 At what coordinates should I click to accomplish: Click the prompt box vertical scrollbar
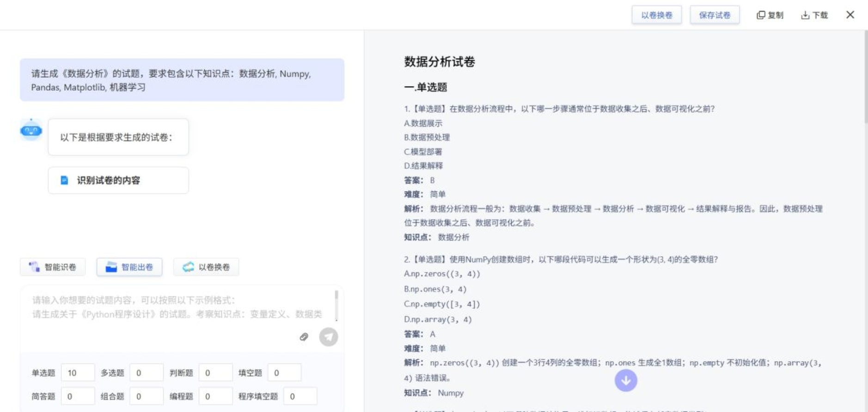(336, 305)
